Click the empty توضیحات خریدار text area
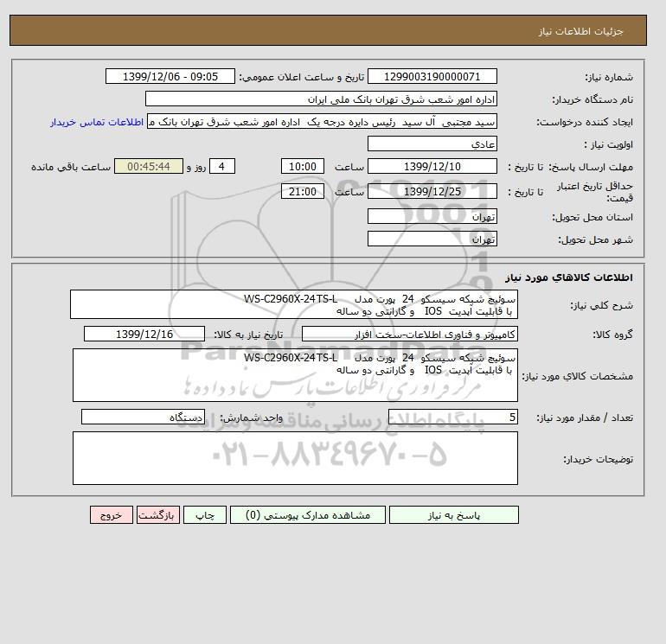The image size is (666, 644). click(295, 458)
